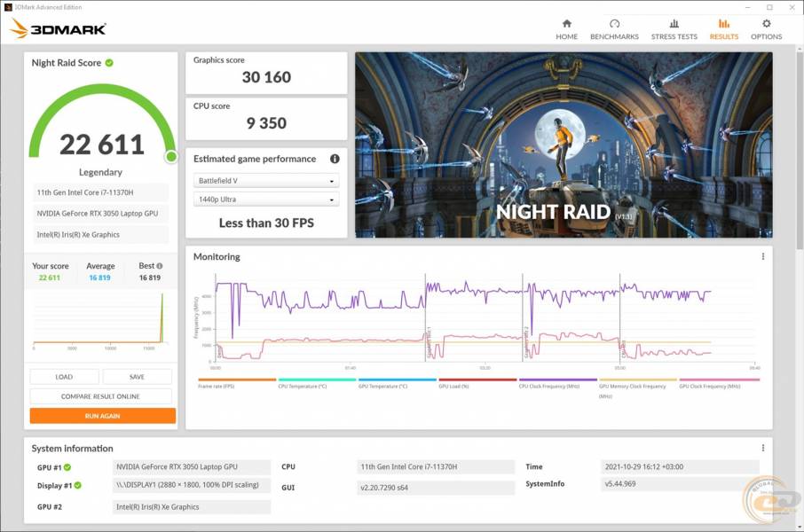This screenshot has height=532, width=804.
Task: Click the LOAD button
Action: (64, 377)
